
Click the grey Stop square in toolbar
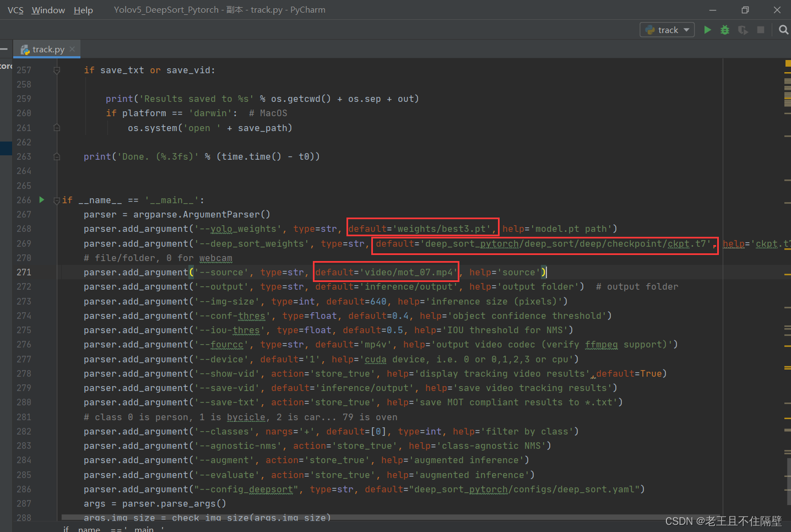(x=761, y=30)
